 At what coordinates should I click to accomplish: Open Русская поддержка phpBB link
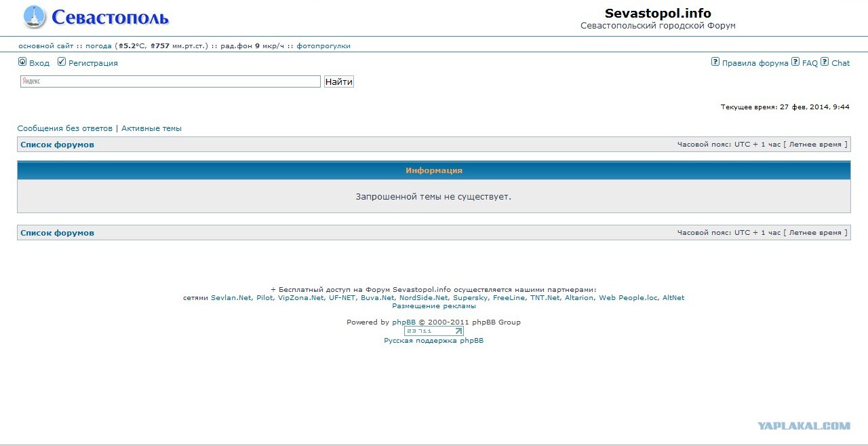434,341
